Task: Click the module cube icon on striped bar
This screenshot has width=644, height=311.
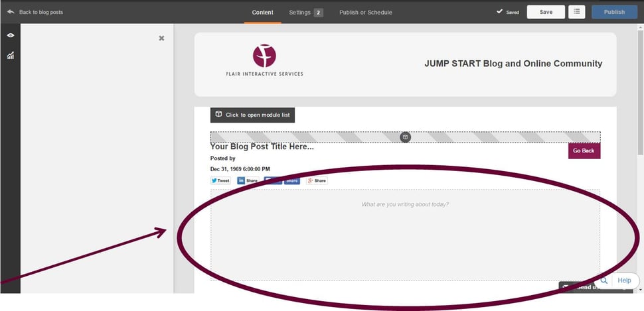Action: pyautogui.click(x=405, y=137)
